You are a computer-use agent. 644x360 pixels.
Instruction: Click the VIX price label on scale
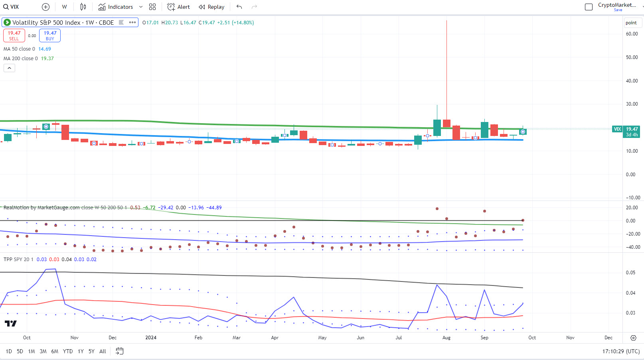(x=617, y=129)
